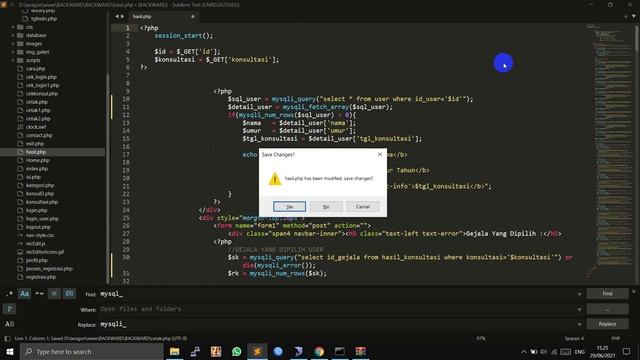
Task: Toggle regular expression search option
Action: coord(9,293)
